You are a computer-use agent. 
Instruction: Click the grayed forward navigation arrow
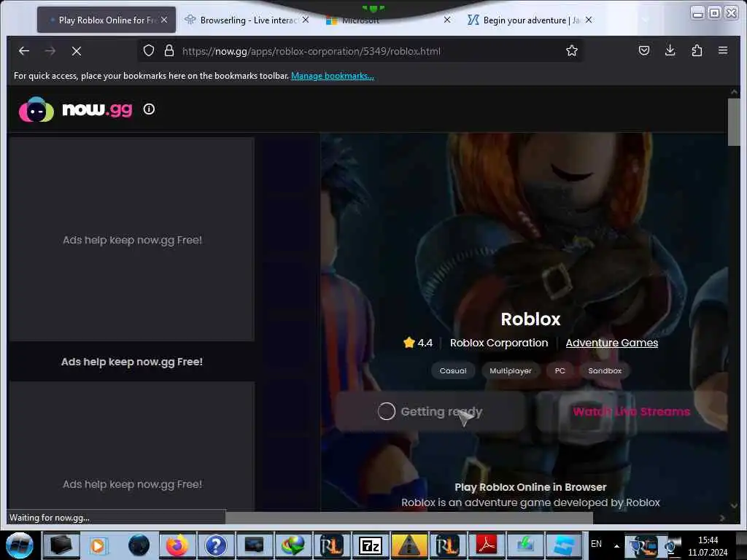tap(50, 51)
